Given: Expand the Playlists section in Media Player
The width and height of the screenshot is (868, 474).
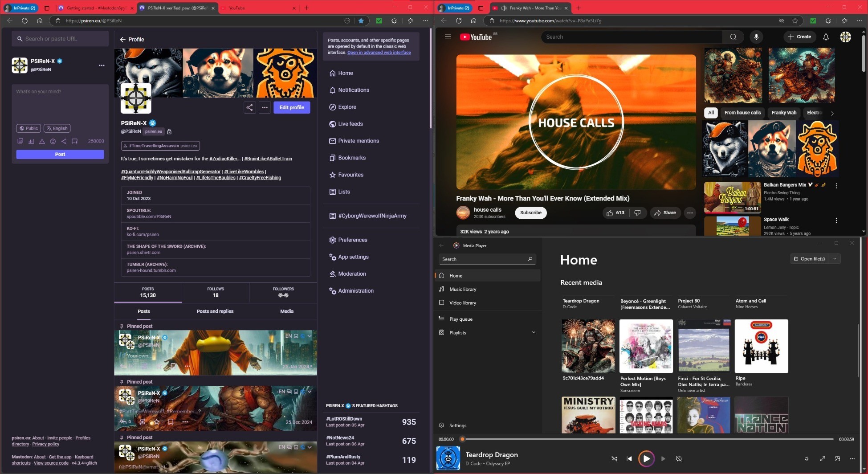Looking at the screenshot, I should 534,333.
